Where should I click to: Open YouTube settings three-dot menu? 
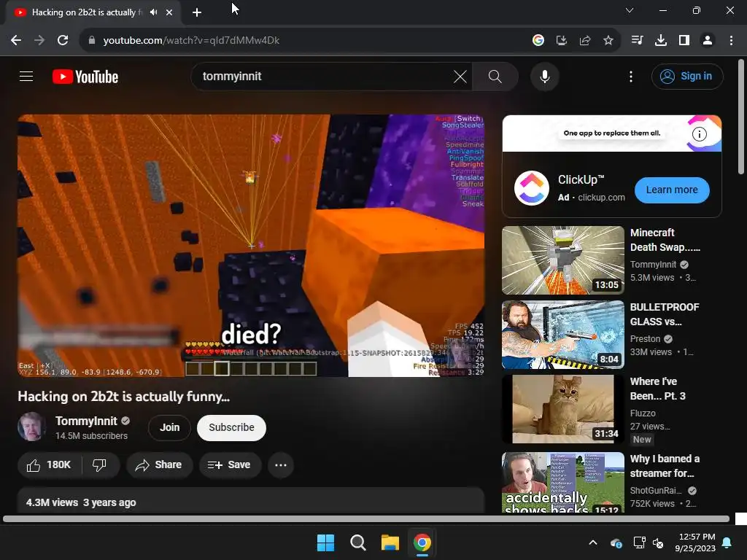[x=631, y=76]
